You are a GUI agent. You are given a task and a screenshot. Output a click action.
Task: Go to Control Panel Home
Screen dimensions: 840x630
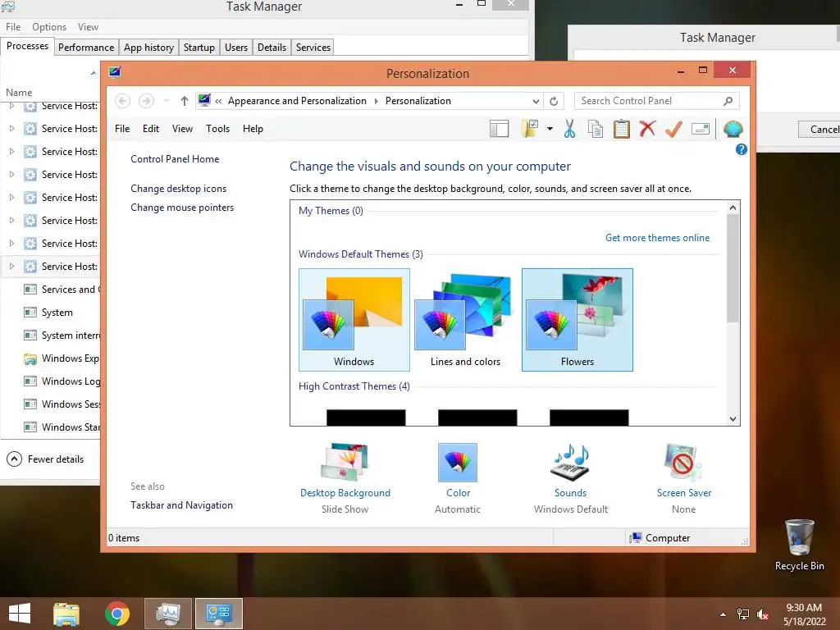point(175,159)
